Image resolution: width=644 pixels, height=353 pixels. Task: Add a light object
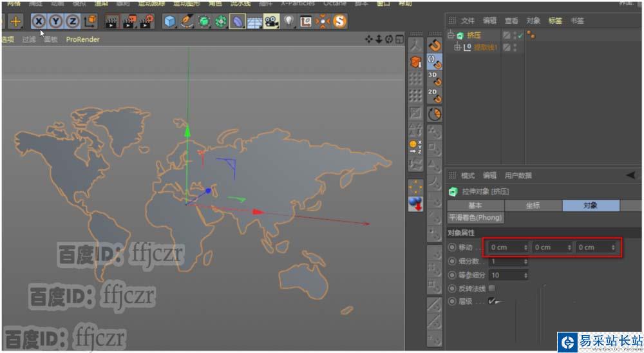(x=289, y=21)
